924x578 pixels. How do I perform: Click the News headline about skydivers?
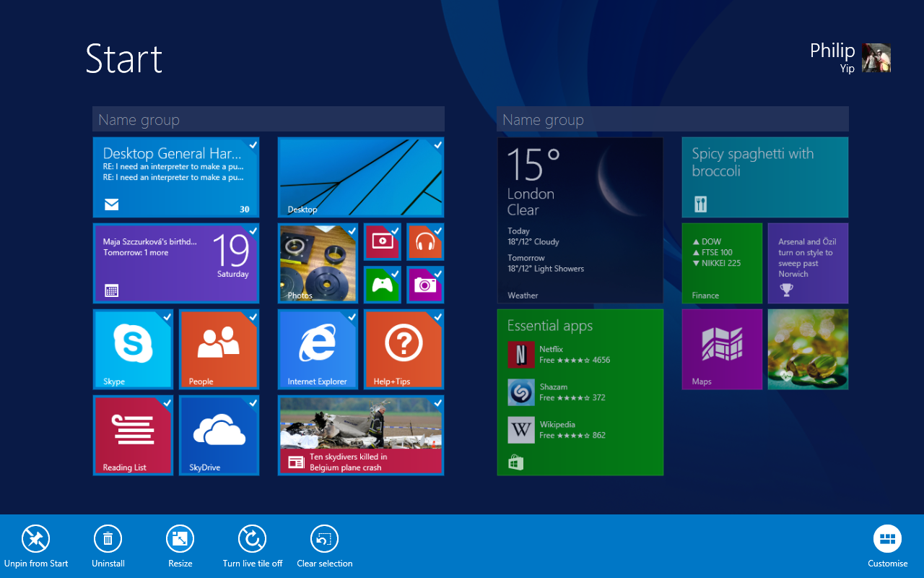348,462
